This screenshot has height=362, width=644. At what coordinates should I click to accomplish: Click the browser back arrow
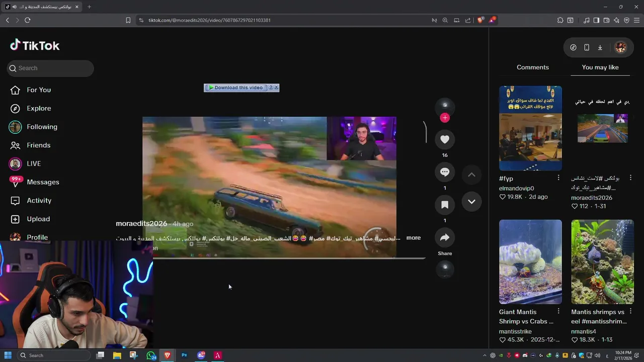pyautogui.click(x=7, y=20)
